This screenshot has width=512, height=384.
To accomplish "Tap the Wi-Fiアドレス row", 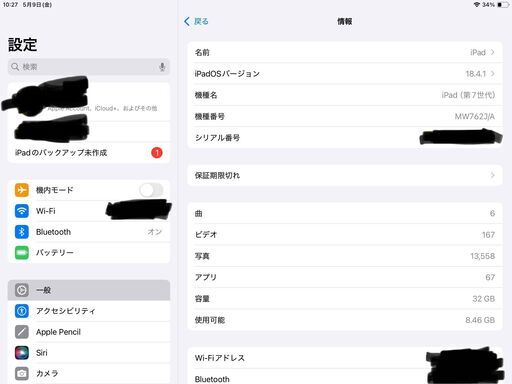I will (345, 358).
